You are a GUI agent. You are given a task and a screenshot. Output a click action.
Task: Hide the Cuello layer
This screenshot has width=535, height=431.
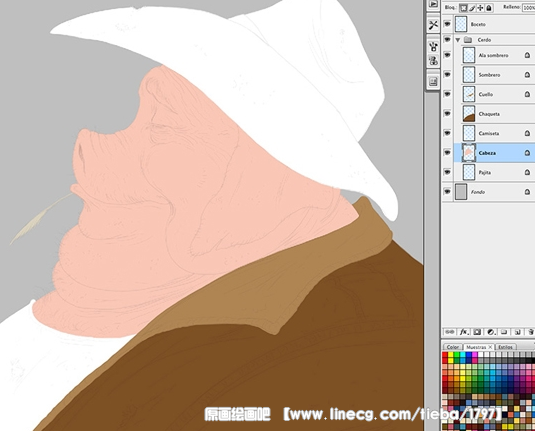pos(447,94)
